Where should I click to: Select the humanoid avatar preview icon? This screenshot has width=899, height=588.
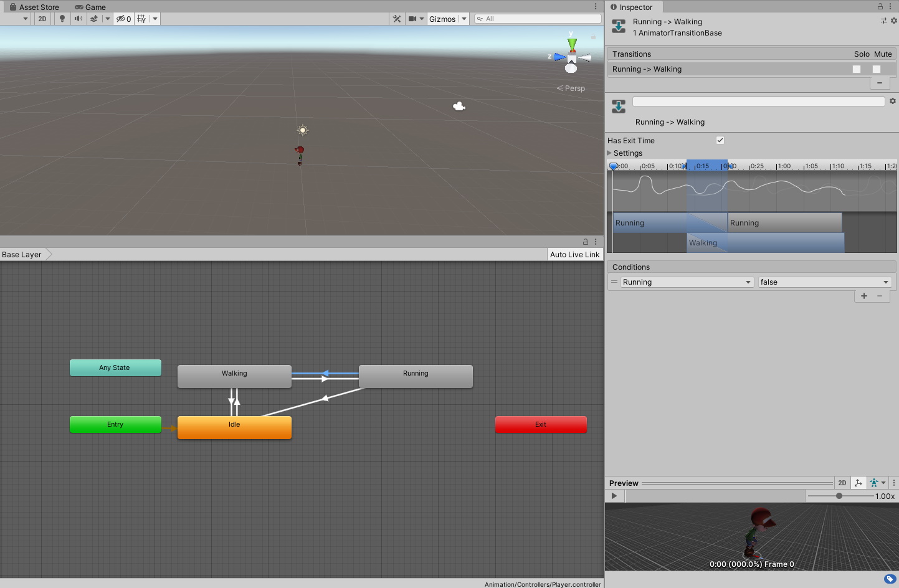coord(875,483)
